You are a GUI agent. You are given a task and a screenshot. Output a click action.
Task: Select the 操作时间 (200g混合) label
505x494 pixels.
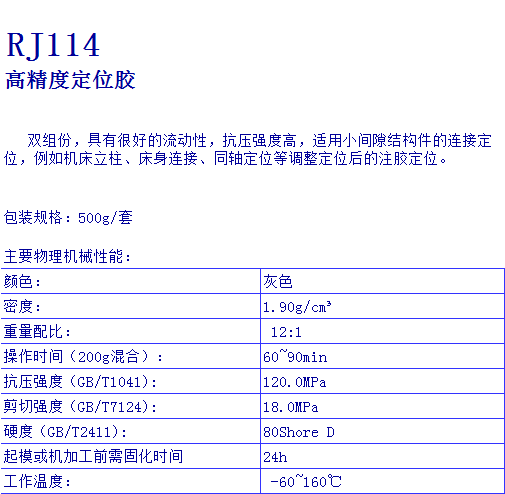[x=83, y=357]
